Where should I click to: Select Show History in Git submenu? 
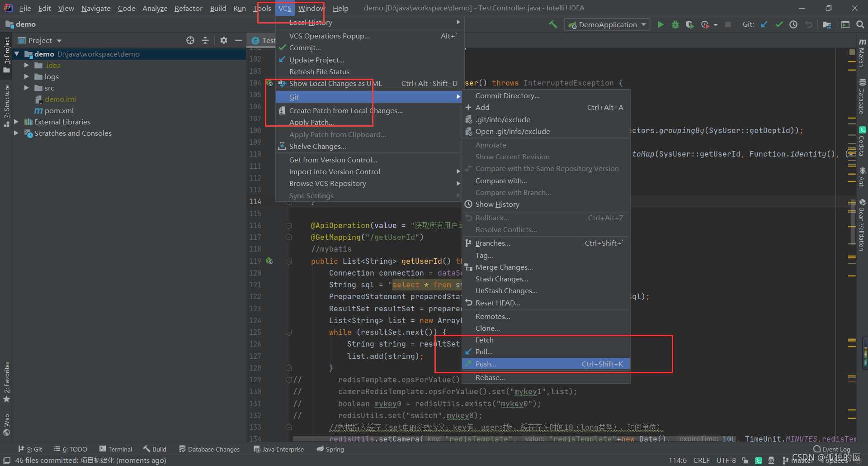pos(546,204)
